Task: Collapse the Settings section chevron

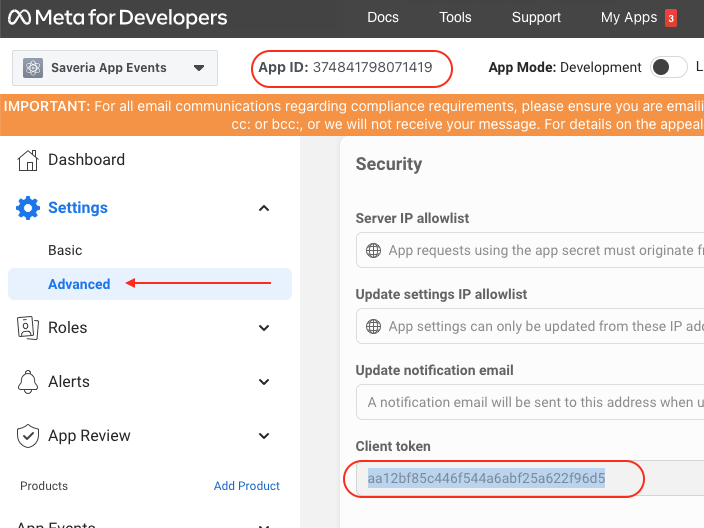Action: coord(264,208)
